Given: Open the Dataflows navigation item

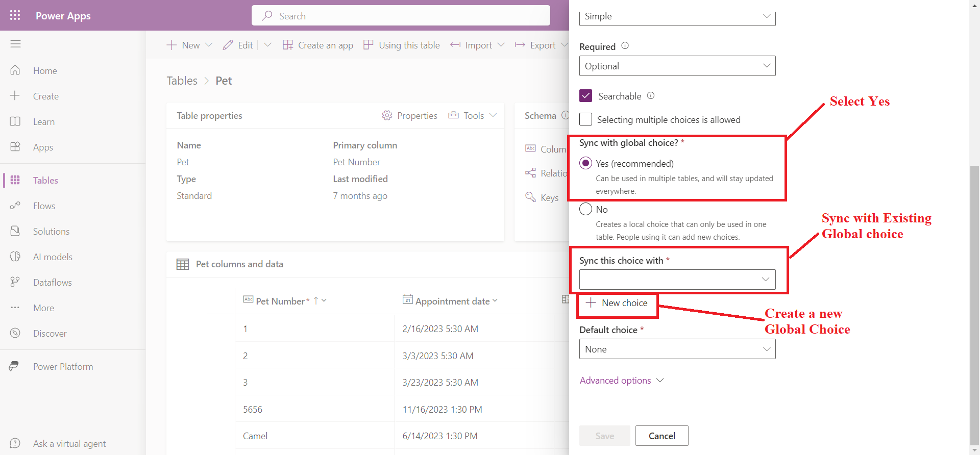Looking at the screenshot, I should pos(52,283).
